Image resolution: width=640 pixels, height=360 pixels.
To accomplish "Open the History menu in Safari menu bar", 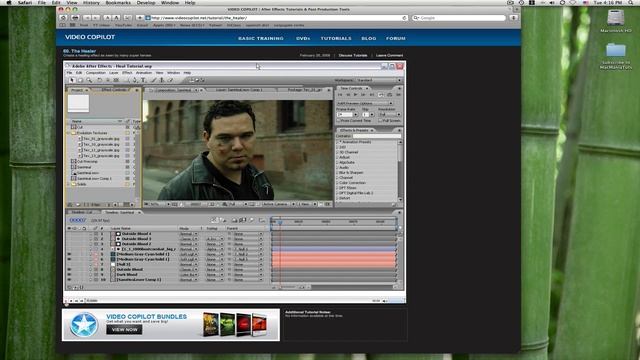I will (x=91, y=2).
